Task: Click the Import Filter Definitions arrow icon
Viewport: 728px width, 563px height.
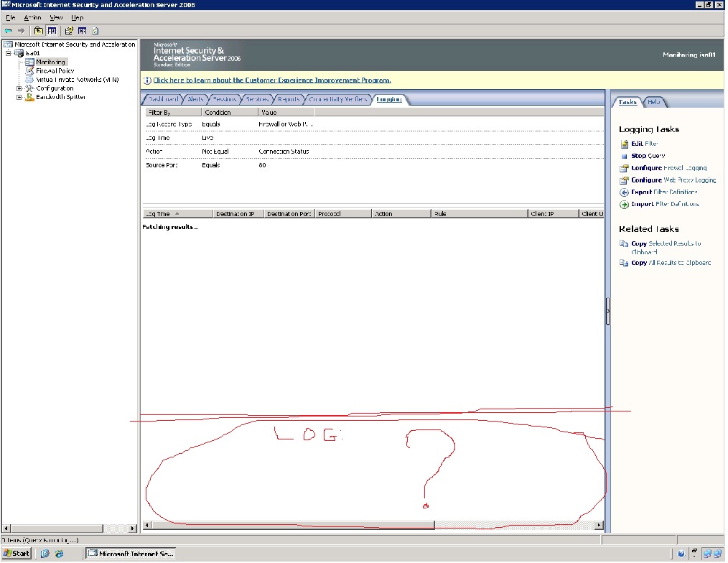Action: point(625,205)
